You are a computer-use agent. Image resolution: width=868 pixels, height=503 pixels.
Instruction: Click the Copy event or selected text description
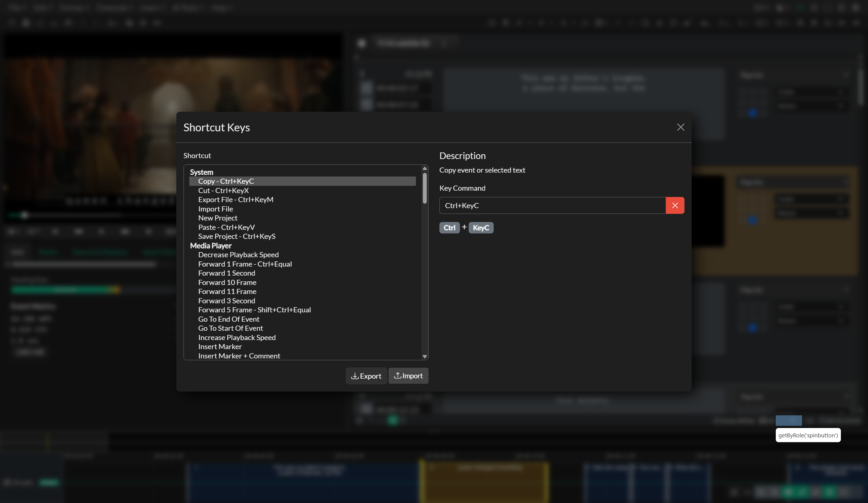482,170
